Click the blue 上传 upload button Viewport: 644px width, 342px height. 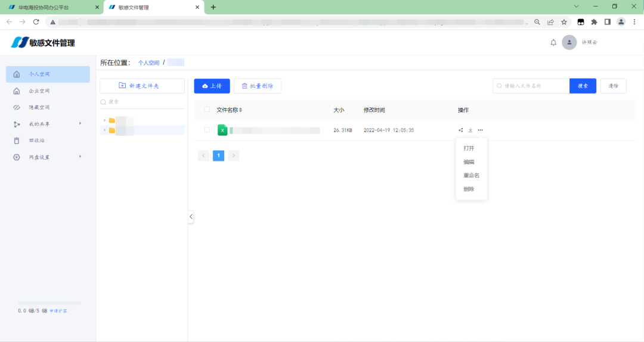(x=212, y=86)
